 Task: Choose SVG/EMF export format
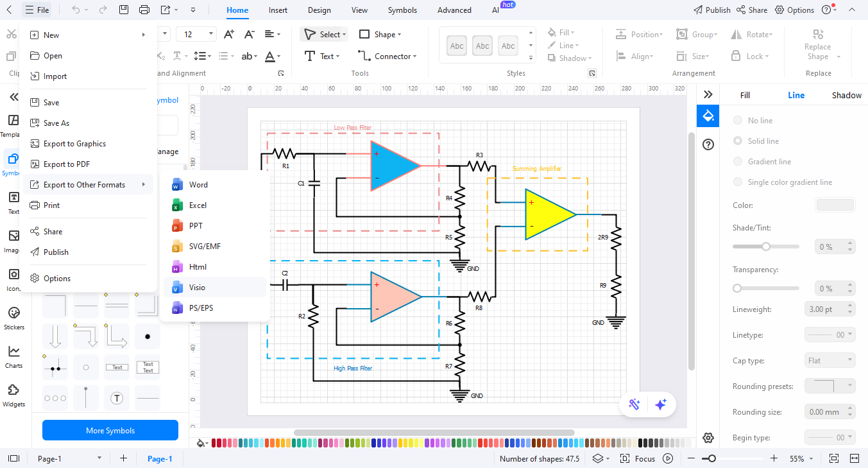214,247
